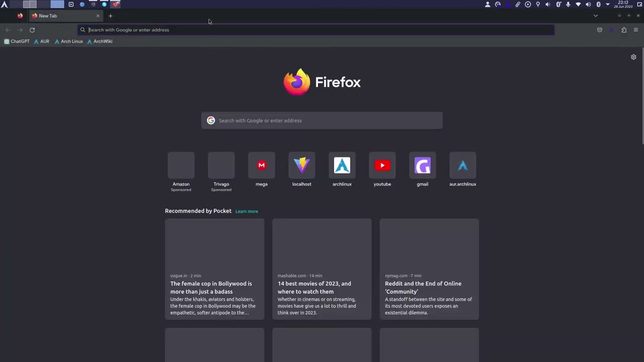Expand hidden system tray icons arrow

(x=608, y=5)
